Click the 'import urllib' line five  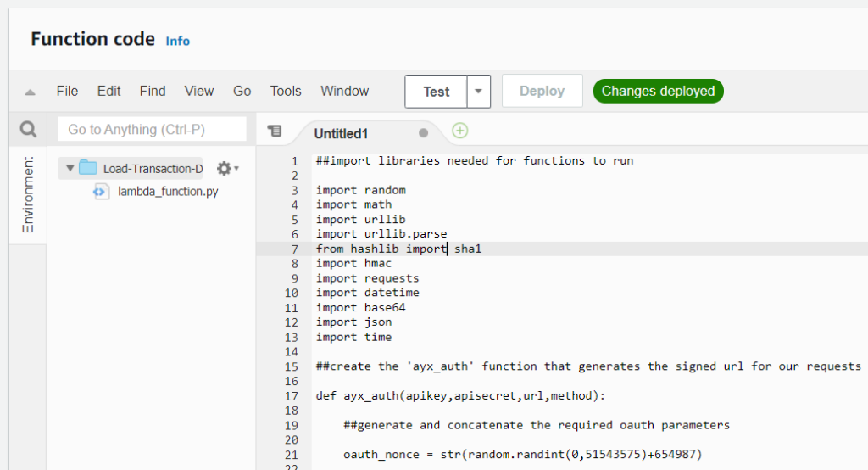[x=361, y=220]
